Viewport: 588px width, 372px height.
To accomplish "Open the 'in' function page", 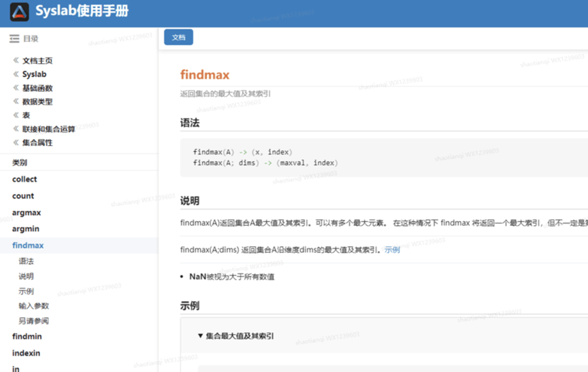I will click(16, 369).
